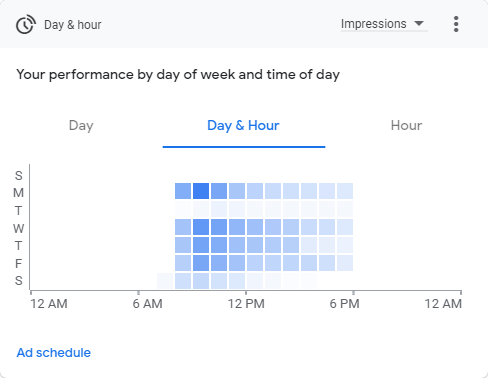The height and width of the screenshot is (378, 488).
Task: Expand the Impressions metric dropdown
Action: pyautogui.click(x=384, y=24)
